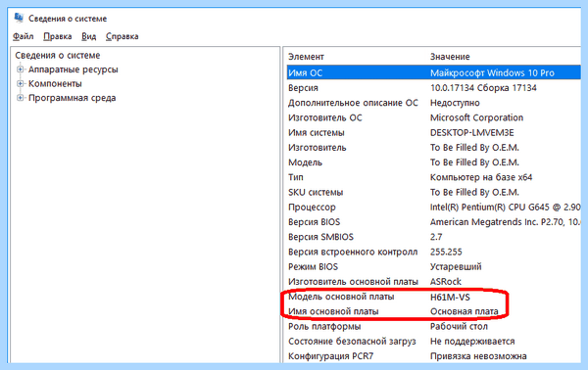This screenshot has height=370, width=588.
Task: Select the Версия BIOS row label
Action: coord(314,222)
